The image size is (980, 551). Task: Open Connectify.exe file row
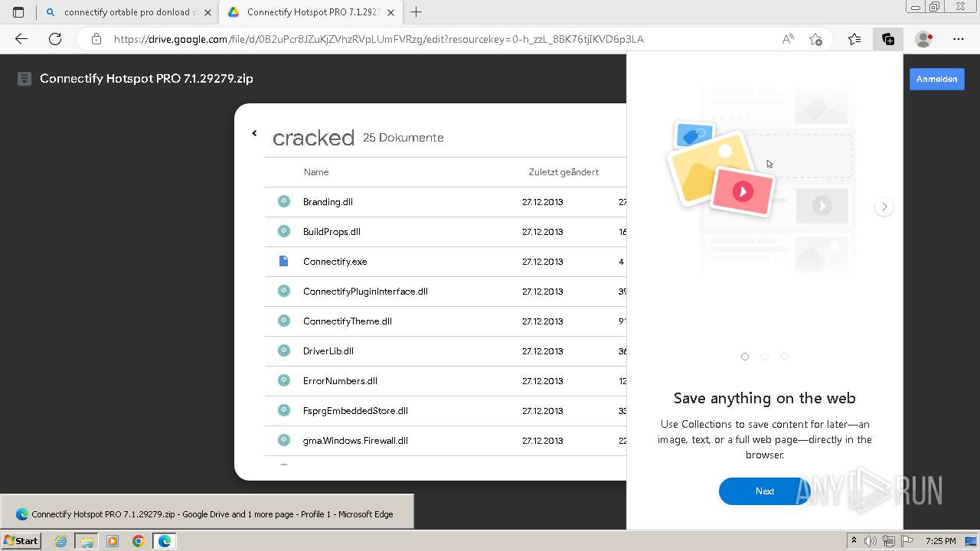click(x=446, y=262)
